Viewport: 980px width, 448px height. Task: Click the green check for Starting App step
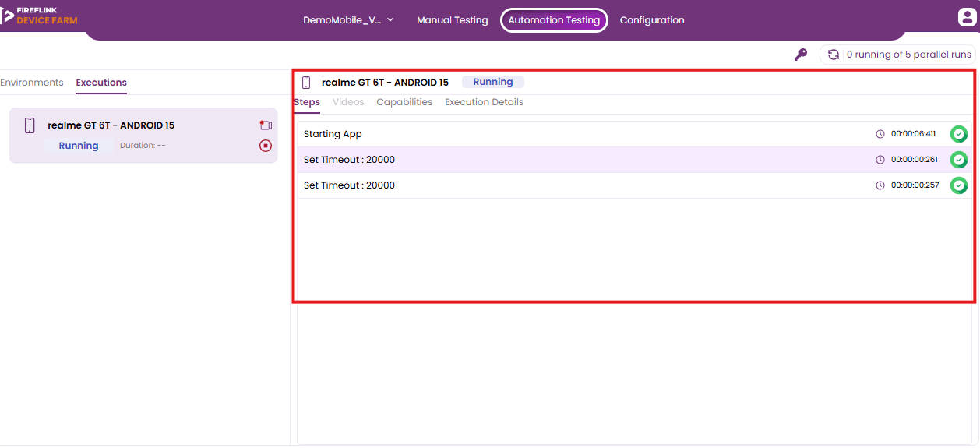point(959,134)
